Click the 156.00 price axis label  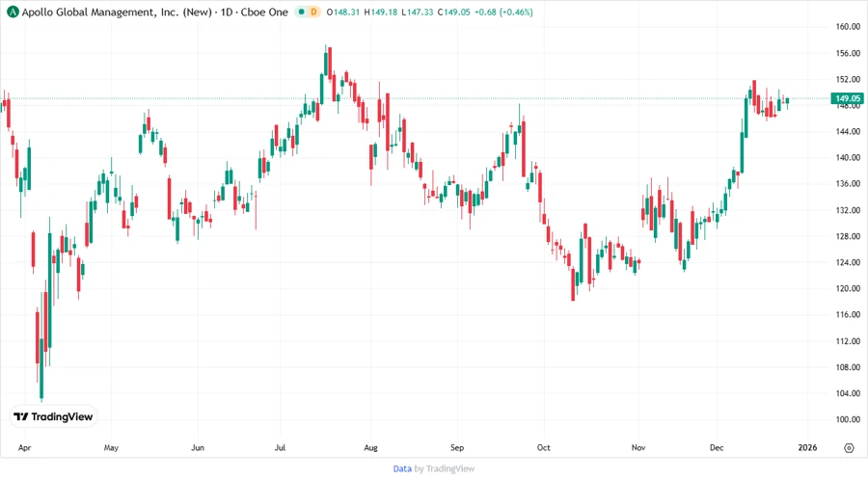(x=848, y=53)
